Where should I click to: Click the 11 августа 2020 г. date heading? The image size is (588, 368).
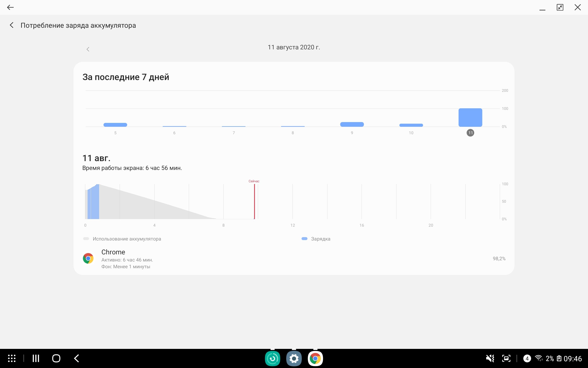point(294,47)
